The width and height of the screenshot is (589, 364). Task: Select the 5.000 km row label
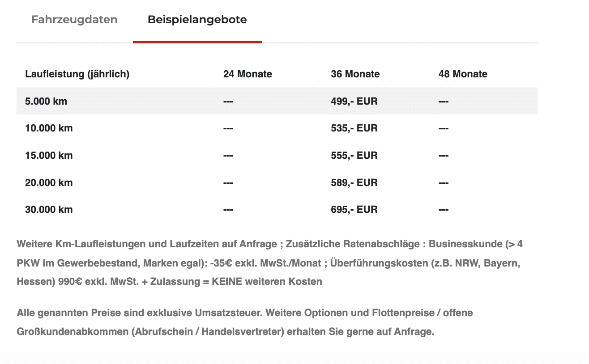[46, 102]
